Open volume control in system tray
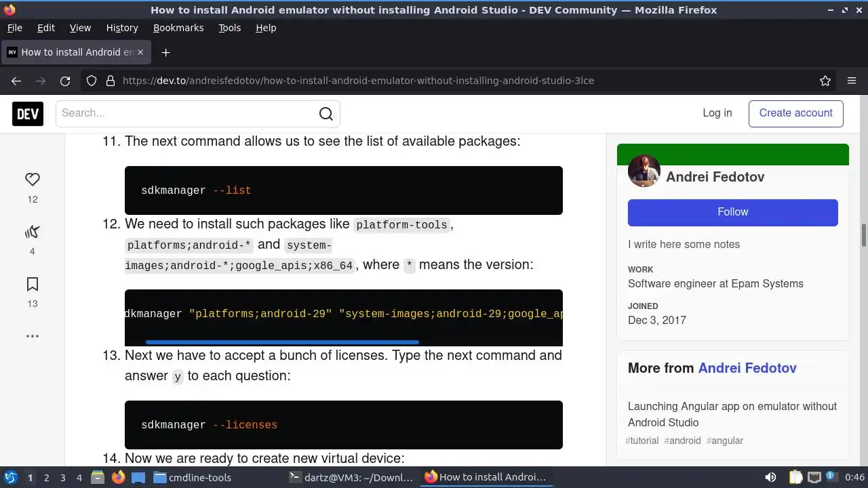Viewport: 868px width, 488px height. [770, 477]
